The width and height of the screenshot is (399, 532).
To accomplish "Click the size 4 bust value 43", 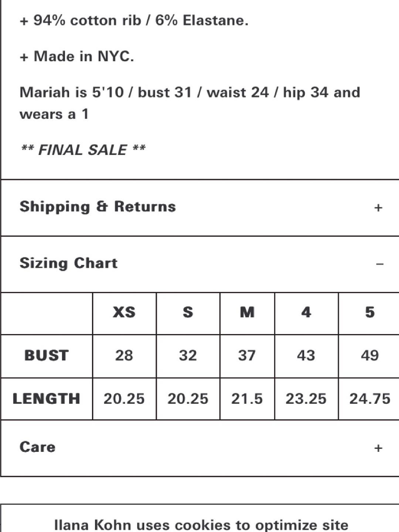I will (306, 355).
